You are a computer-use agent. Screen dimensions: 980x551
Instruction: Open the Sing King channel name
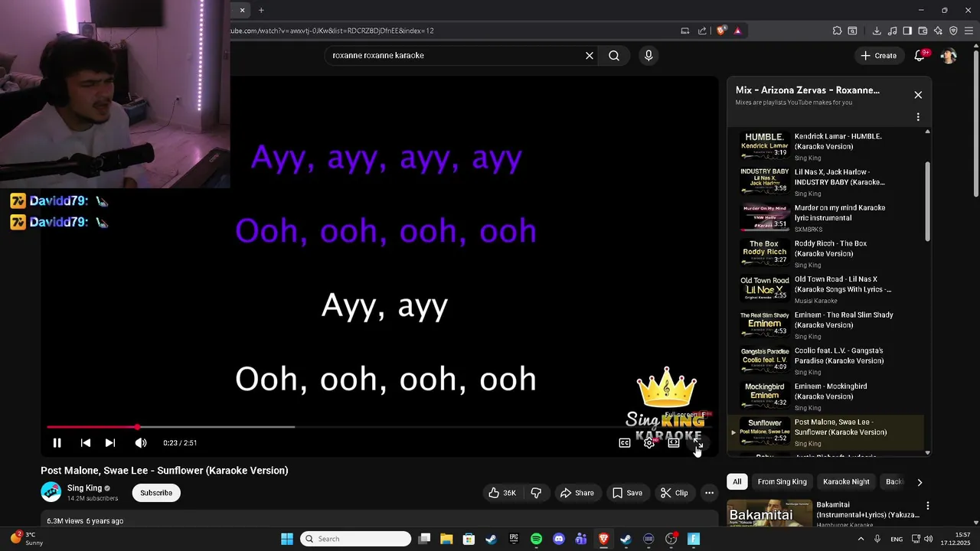point(84,488)
